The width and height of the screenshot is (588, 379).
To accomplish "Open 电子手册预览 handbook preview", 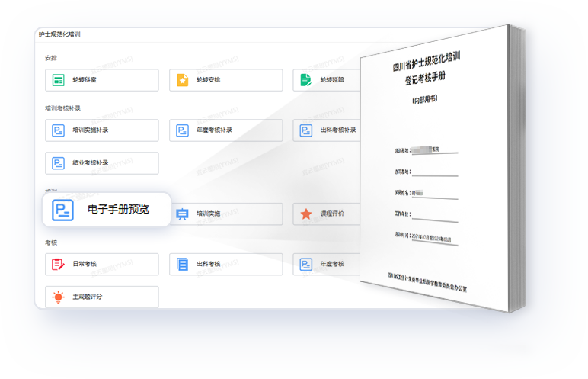I will (x=107, y=210).
